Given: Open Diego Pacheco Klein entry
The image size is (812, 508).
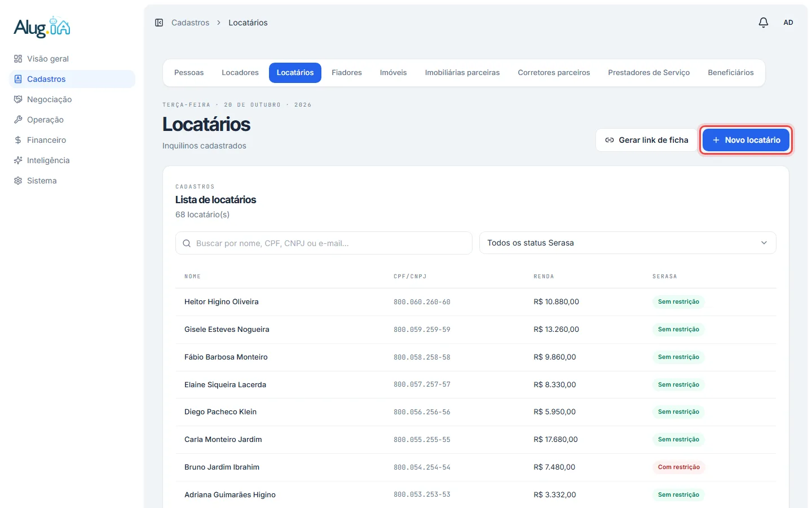Looking at the screenshot, I should tap(475, 412).
